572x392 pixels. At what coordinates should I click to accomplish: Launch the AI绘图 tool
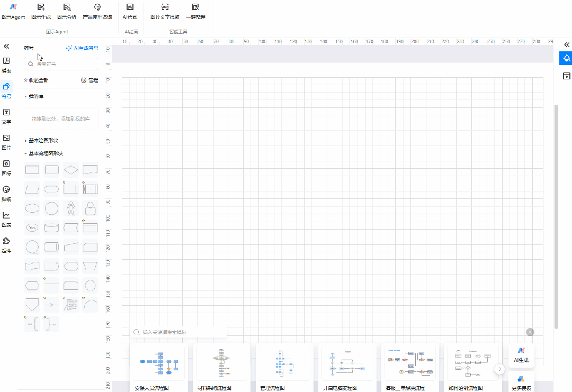coord(130,11)
